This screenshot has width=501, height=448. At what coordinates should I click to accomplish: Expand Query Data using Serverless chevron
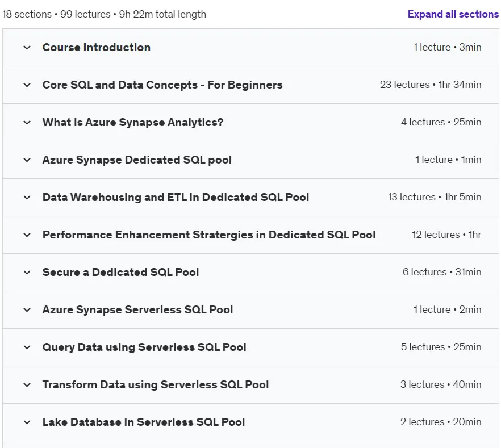click(27, 347)
